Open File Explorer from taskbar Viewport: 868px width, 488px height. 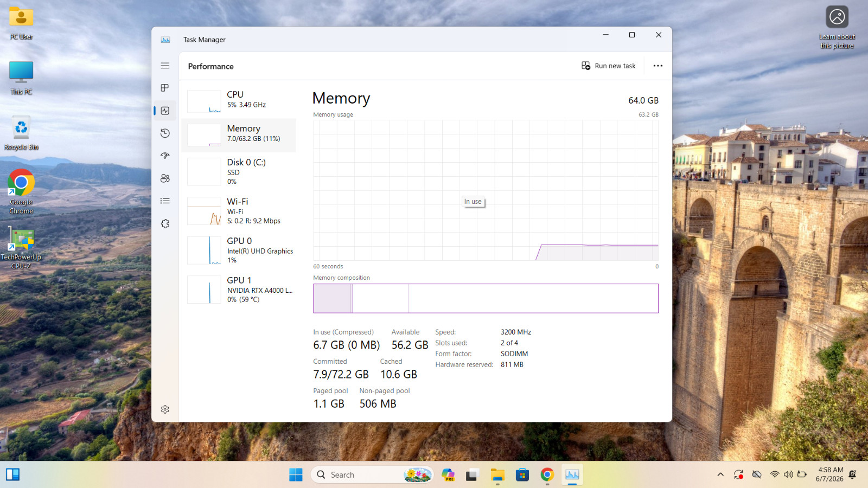[497, 475]
